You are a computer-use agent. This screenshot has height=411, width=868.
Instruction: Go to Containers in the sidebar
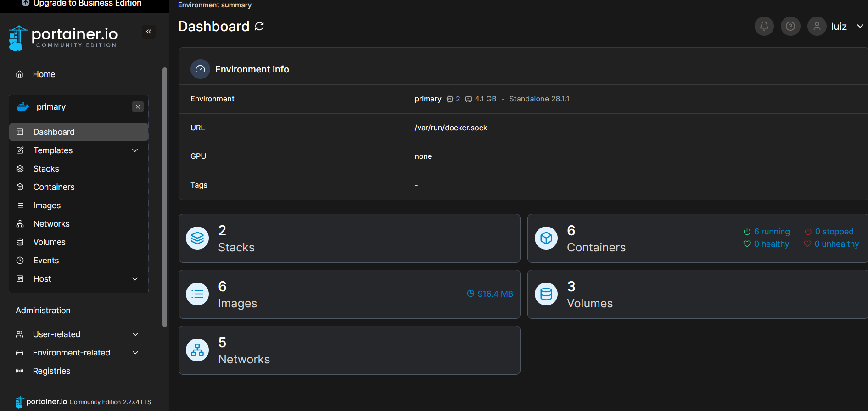[54, 187]
